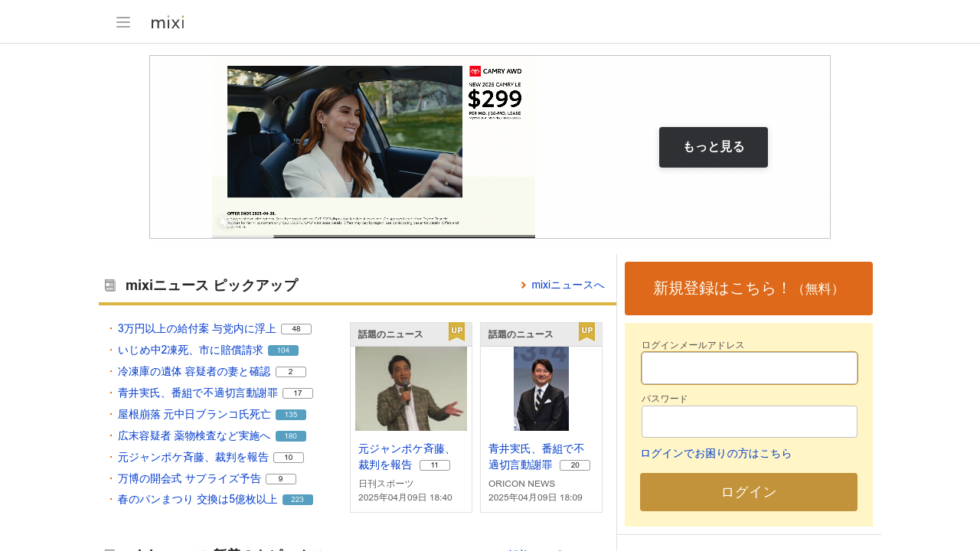Click 新規登録はこちら registration button

click(749, 289)
